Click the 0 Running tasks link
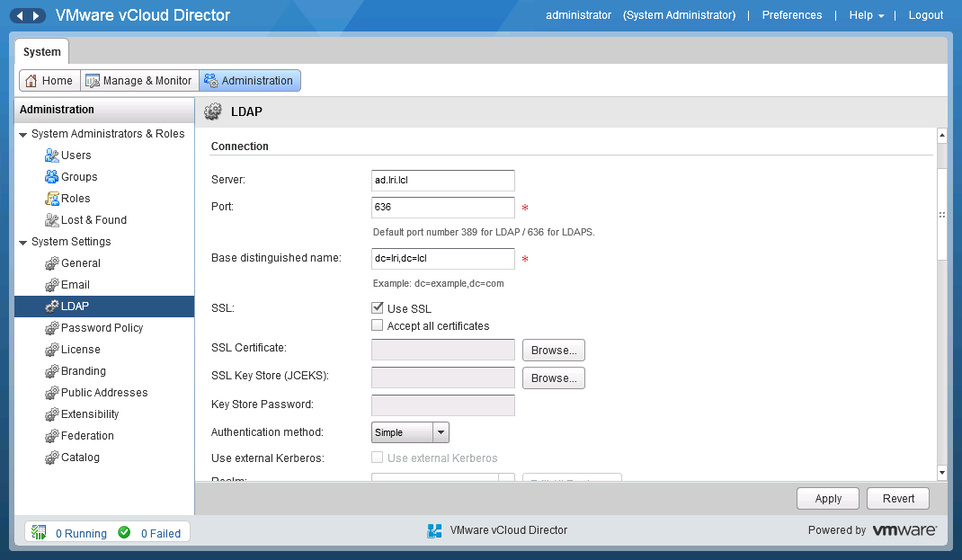 (x=81, y=534)
